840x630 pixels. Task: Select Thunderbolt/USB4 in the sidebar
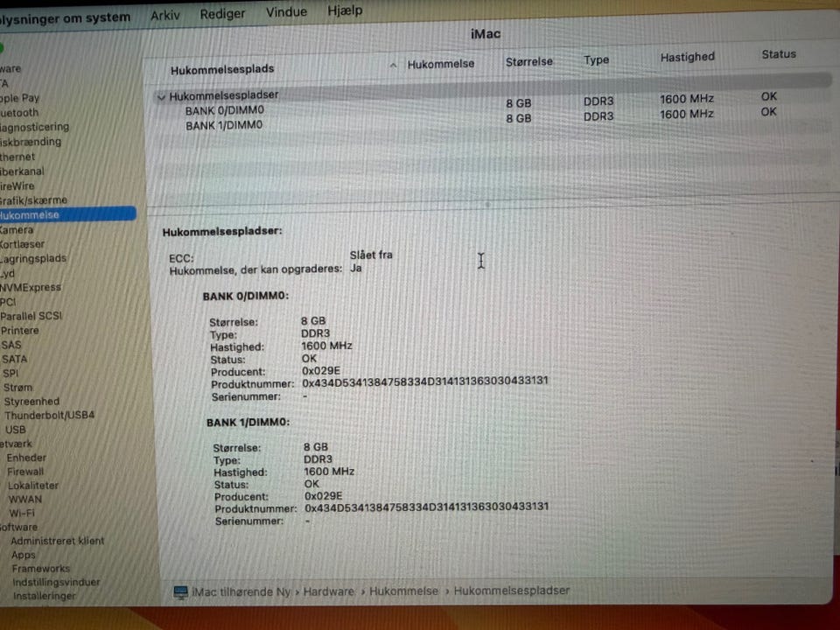(49, 415)
